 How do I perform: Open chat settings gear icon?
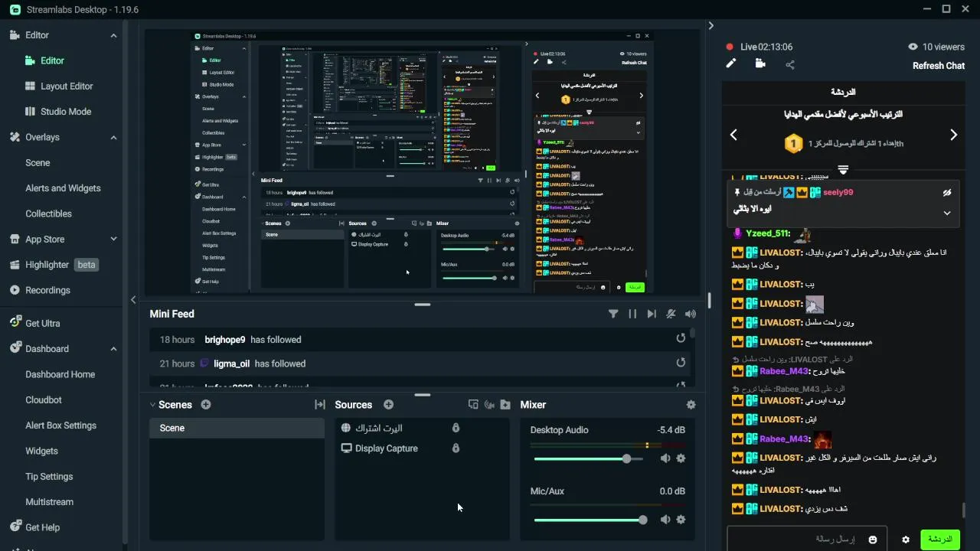click(x=906, y=540)
